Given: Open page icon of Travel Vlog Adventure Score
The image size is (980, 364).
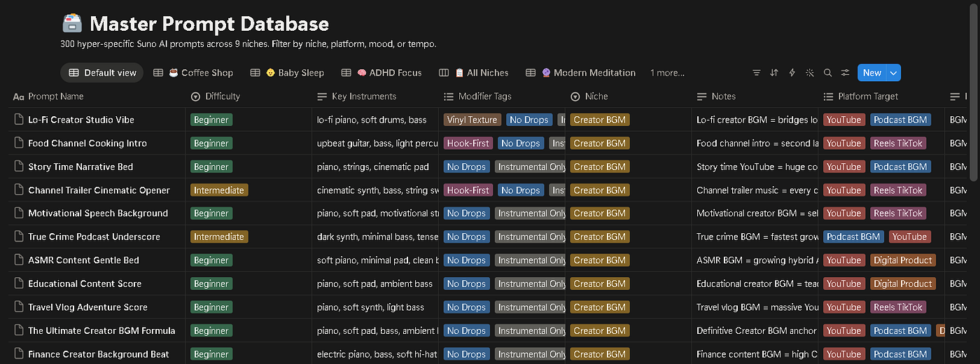Looking at the screenshot, I should pyautogui.click(x=19, y=307).
